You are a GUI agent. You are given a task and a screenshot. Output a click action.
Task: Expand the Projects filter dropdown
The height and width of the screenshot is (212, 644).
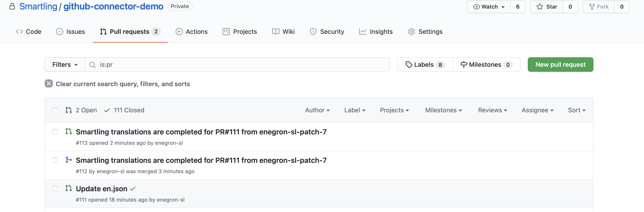pyautogui.click(x=394, y=110)
